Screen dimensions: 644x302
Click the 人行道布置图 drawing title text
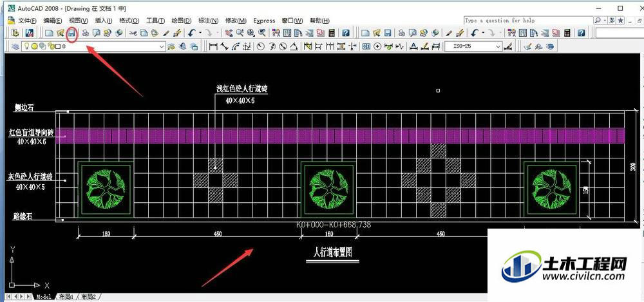333,252
